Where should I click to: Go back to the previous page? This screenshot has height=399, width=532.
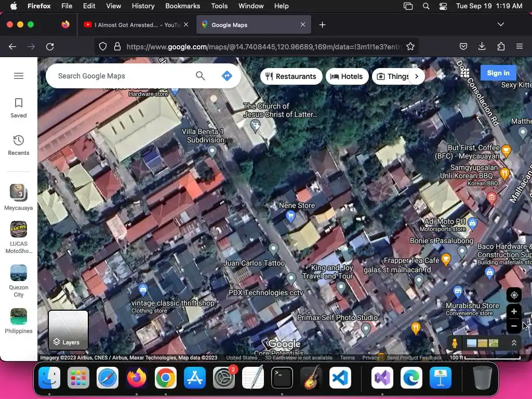pyautogui.click(x=12, y=46)
